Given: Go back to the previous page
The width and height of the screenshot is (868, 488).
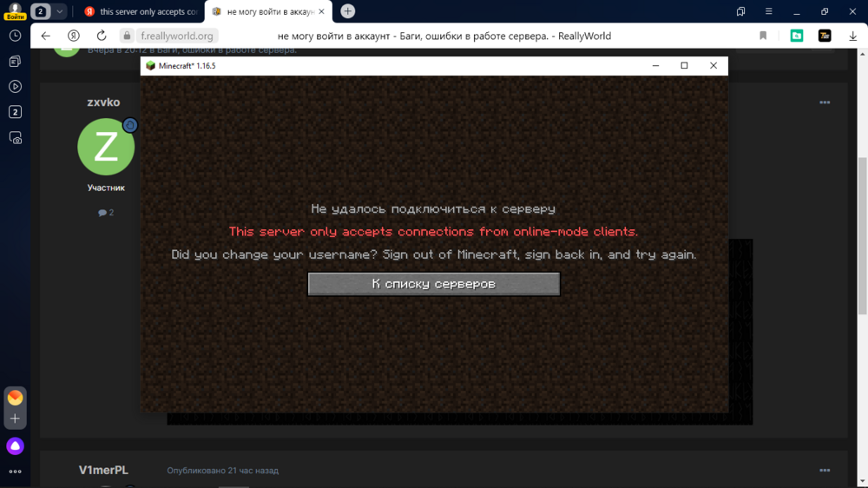Looking at the screenshot, I should click(45, 36).
